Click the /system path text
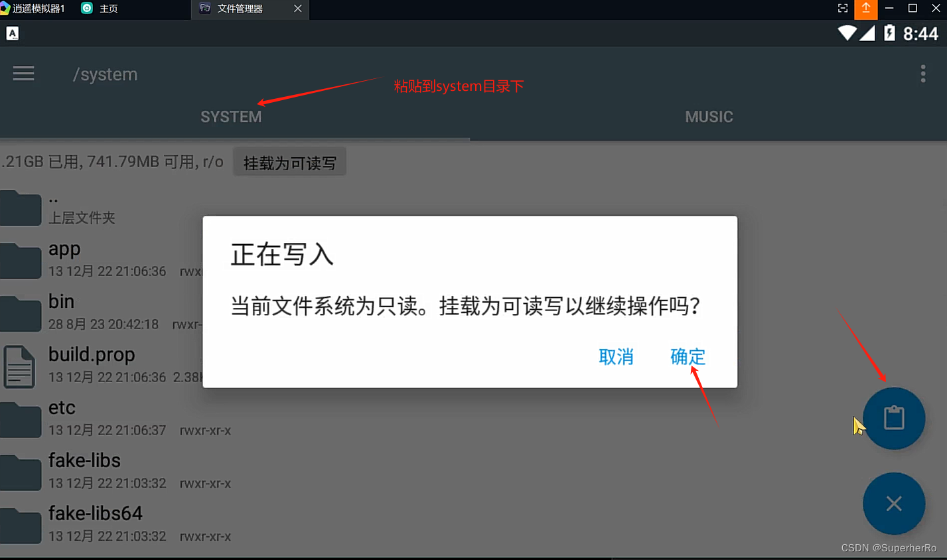Image resolution: width=947 pixels, height=560 pixels. [105, 74]
